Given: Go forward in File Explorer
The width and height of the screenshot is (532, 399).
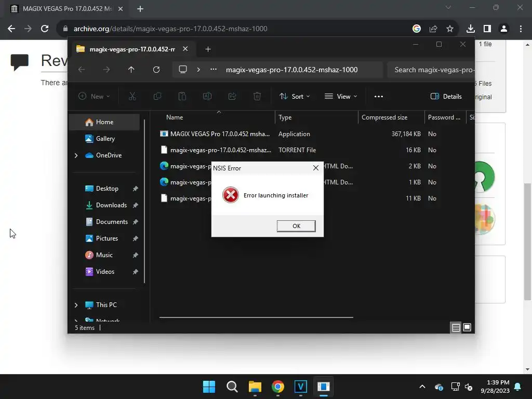Looking at the screenshot, I should point(107,70).
